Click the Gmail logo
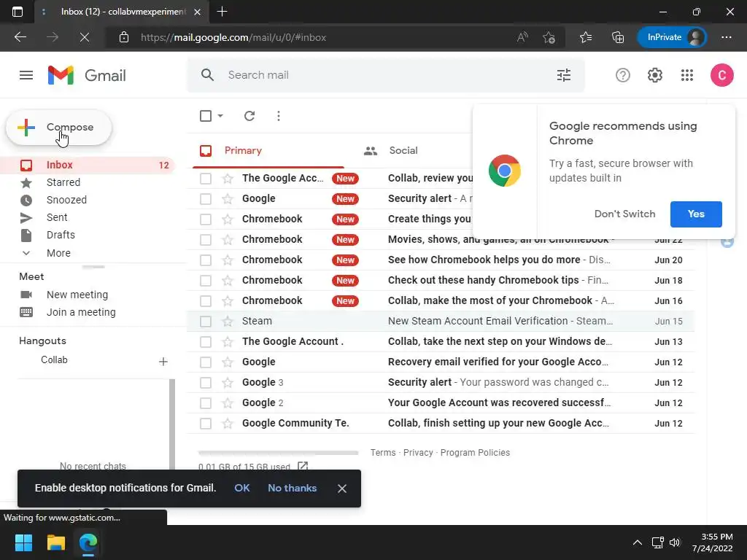 tap(87, 75)
